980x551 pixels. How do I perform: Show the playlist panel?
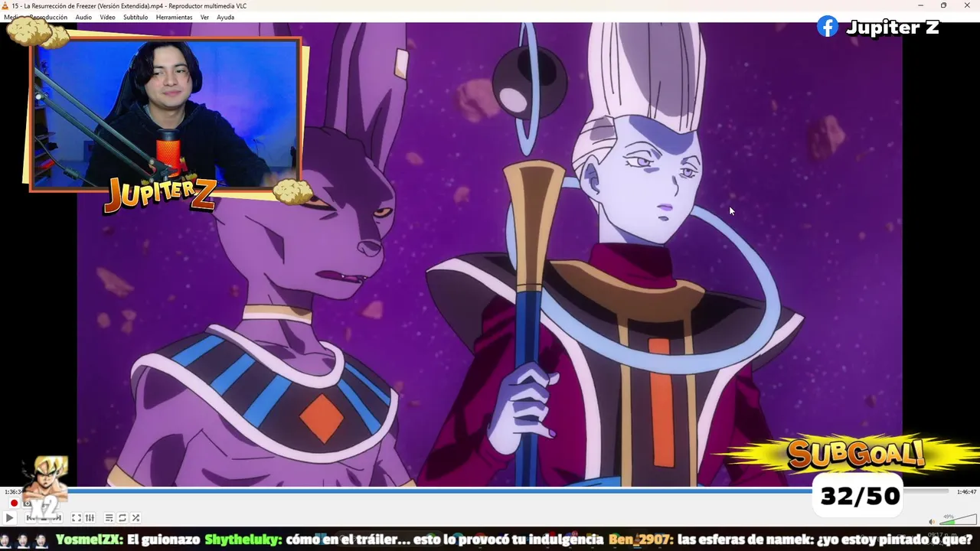(109, 518)
